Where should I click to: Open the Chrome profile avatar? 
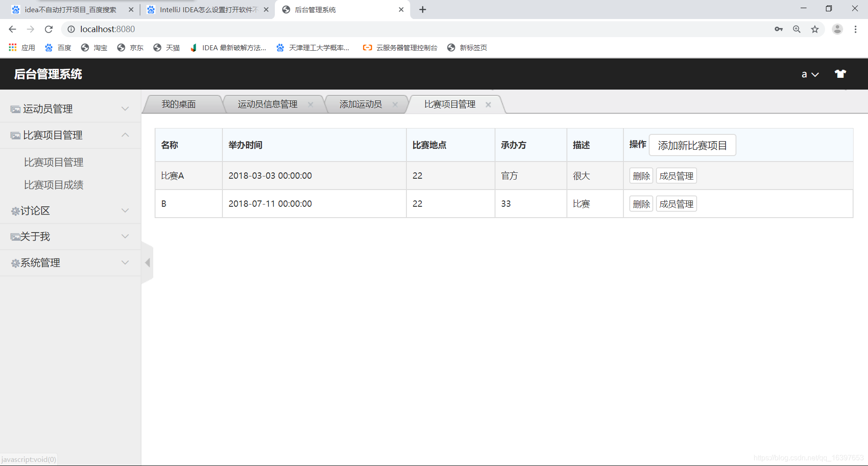click(x=837, y=29)
